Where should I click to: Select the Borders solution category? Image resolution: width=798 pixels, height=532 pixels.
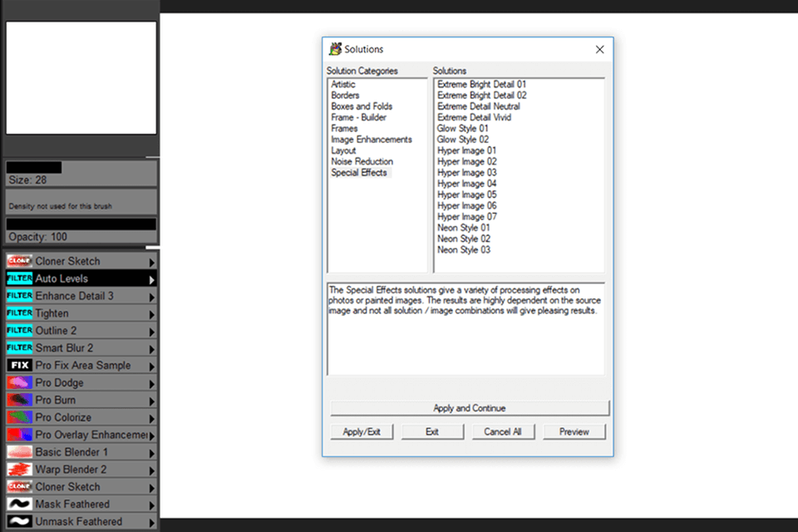345,96
